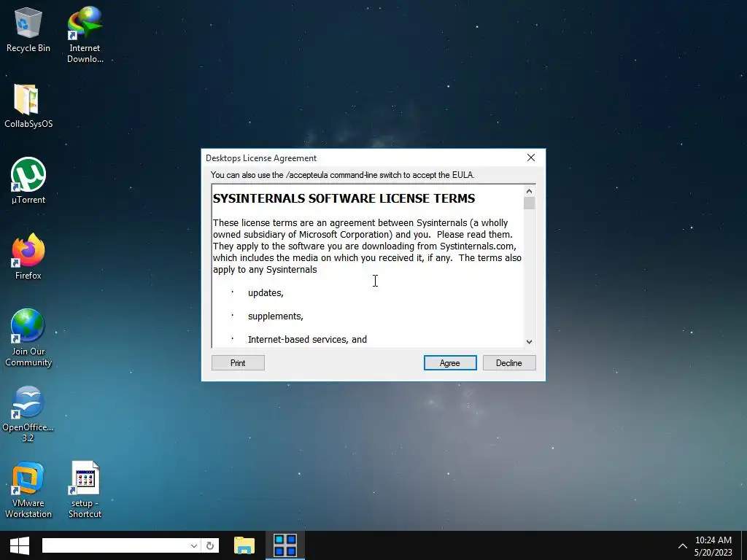The image size is (747, 560).
Task: Select the OpenOffice 3.2 desktop icon
Action: pyautogui.click(x=28, y=414)
